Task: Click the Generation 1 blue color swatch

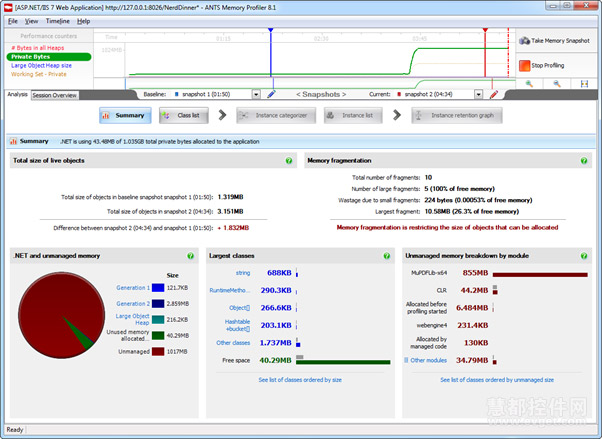Action: 158,288
